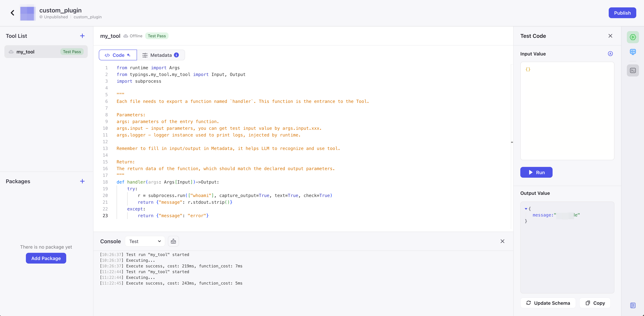Viewport: 644px width, 316px height.
Task: Switch to the Metadata tab
Action: point(161,55)
